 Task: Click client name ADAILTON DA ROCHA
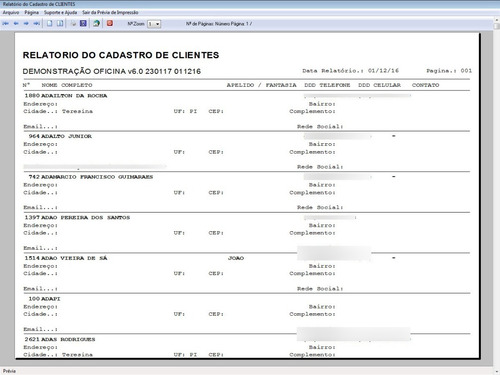coord(74,96)
